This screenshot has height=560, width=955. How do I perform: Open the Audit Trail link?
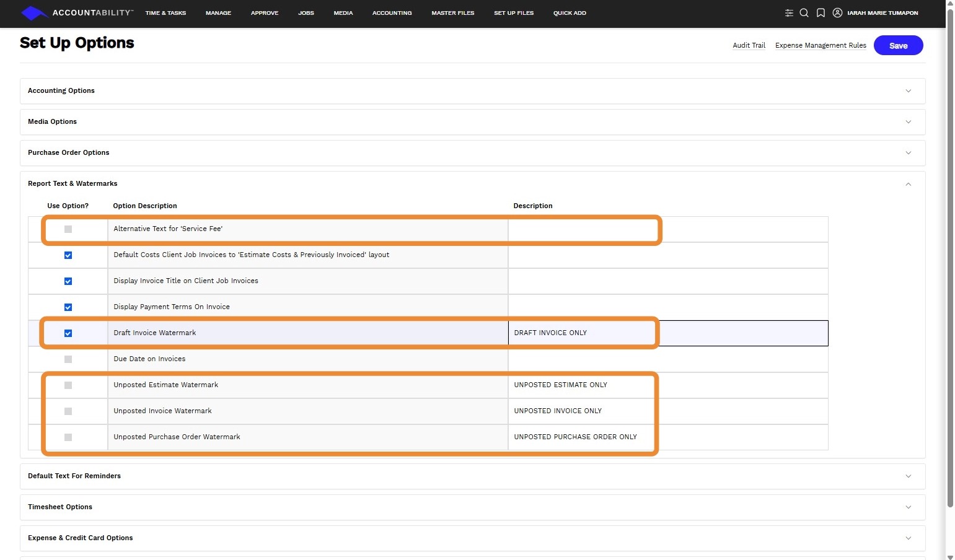click(749, 45)
